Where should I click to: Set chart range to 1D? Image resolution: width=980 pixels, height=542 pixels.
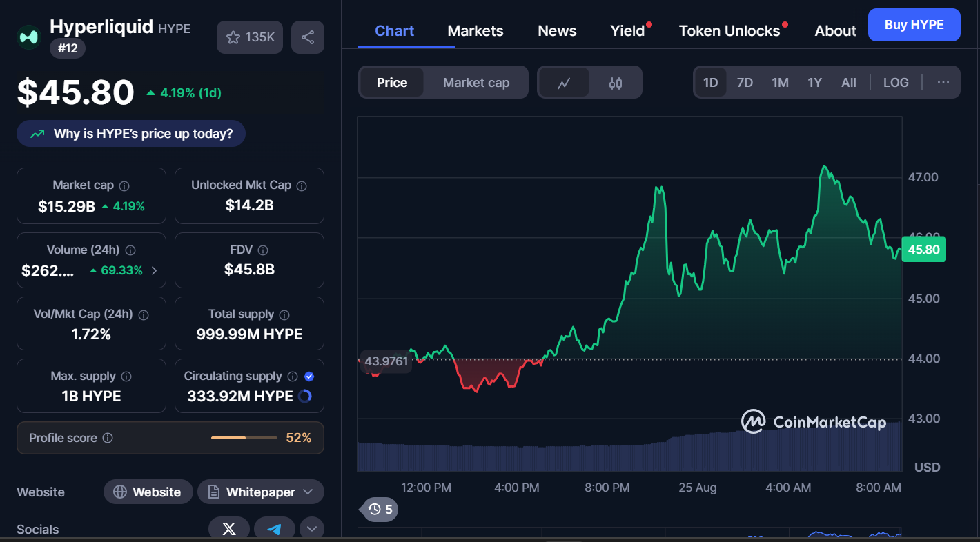point(711,83)
